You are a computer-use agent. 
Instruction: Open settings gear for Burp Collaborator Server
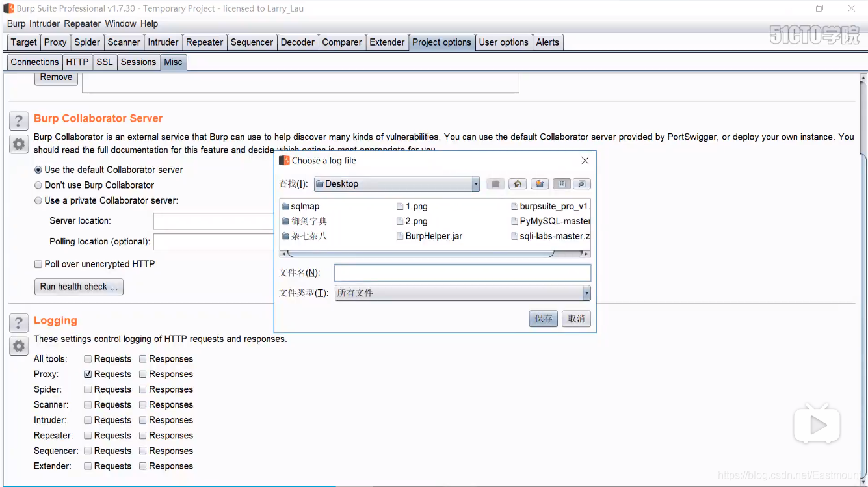(x=19, y=144)
